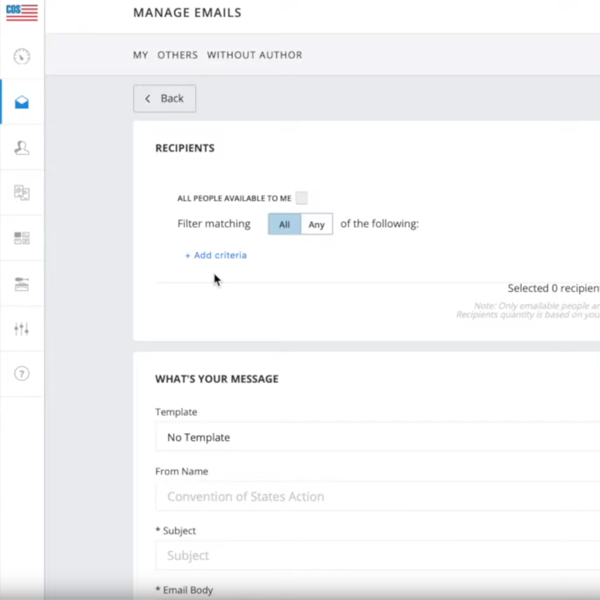
Task: Click the help question mark icon
Action: pyautogui.click(x=22, y=374)
